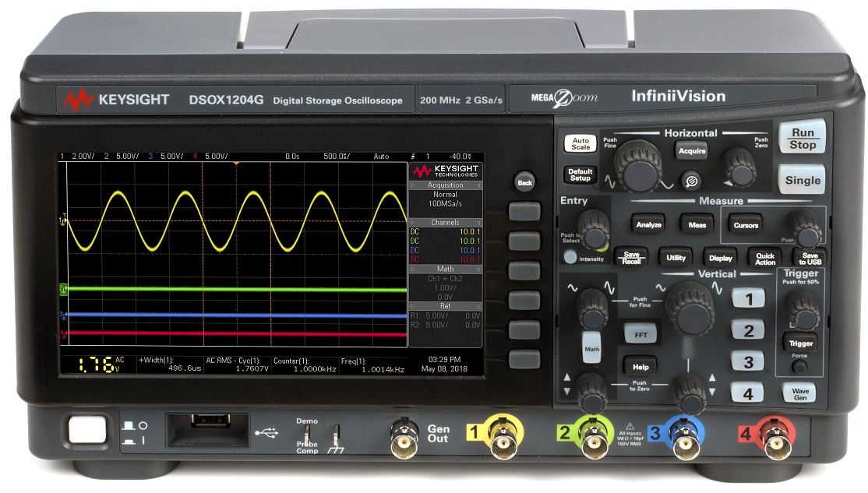Toggle the Wave Gen button
The height and width of the screenshot is (493, 868).
pos(799,393)
